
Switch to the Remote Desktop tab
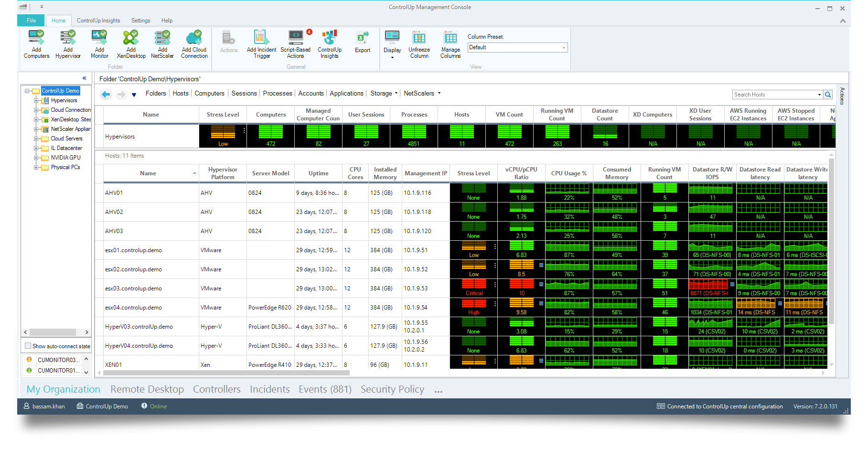147,389
